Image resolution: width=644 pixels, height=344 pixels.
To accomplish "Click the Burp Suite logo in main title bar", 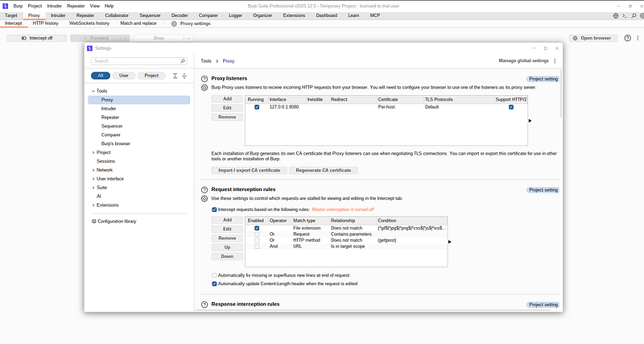I will coord(5,6).
